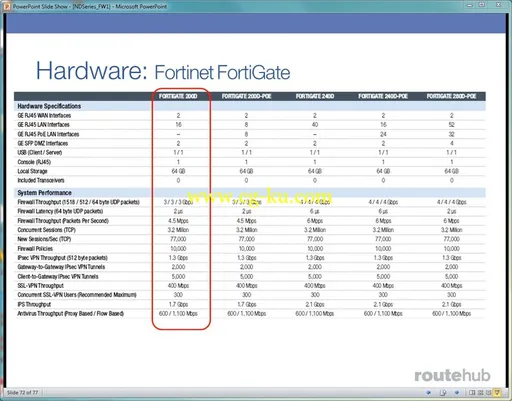Minimize the PowerPoint Slide Show window
Screen dimensions: 512x401
pos(470,5)
